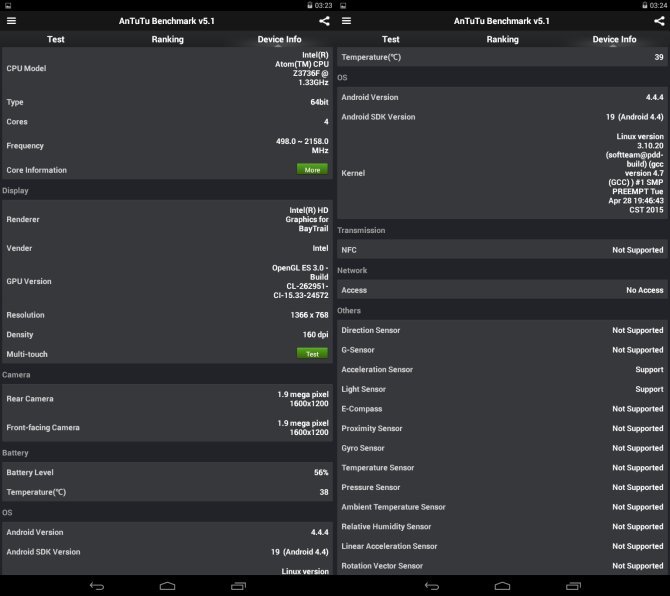Select Android Version row in left screenshot
Viewport: 670px width, 596px height.
point(168,532)
